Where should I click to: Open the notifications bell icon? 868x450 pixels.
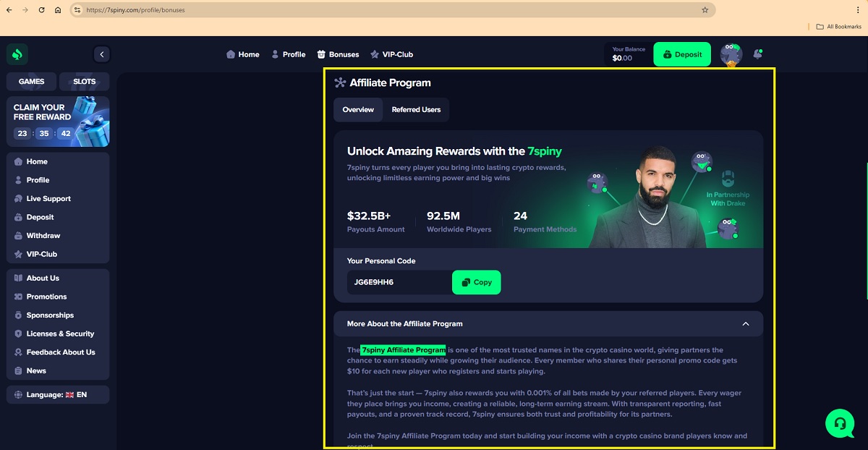point(757,54)
